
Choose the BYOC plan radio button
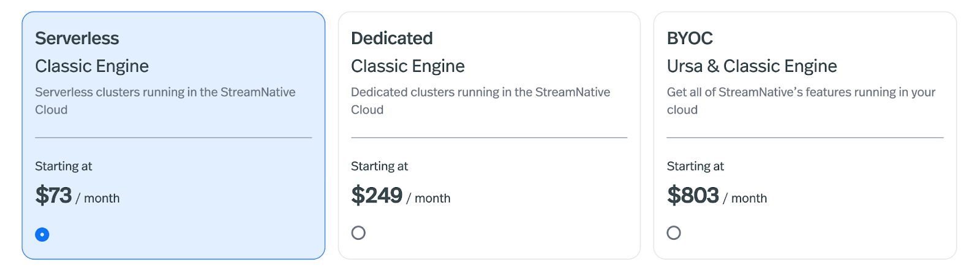[674, 233]
